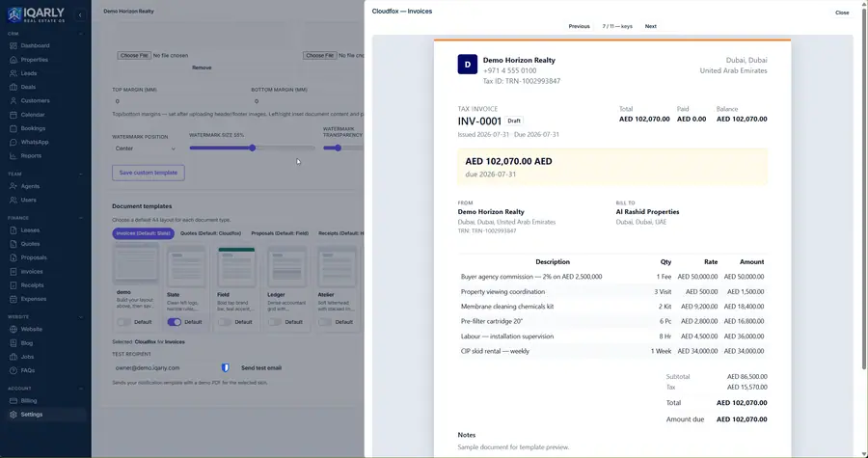Click the Top Margin input field
The height and width of the screenshot is (458, 868).
178,101
